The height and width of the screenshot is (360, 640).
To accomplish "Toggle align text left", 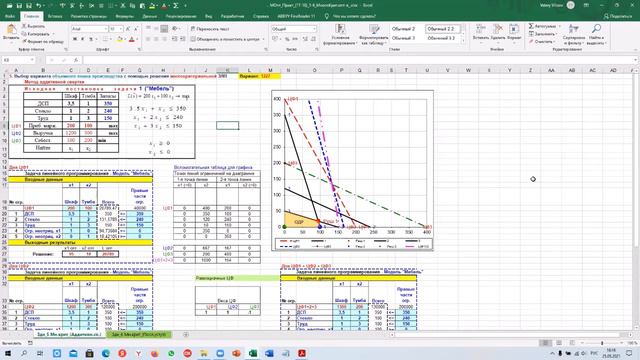I will tap(148, 39).
